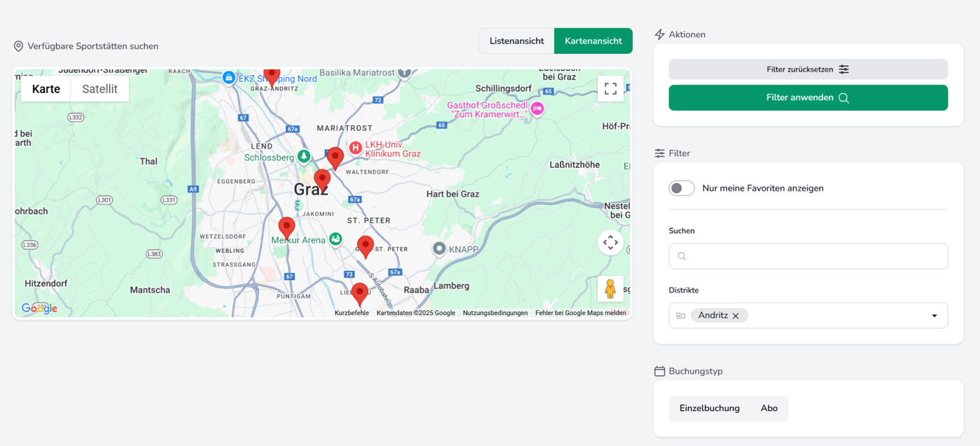Switch map to Satellit imagery
Viewport: 980px width, 446px height.
click(x=100, y=89)
